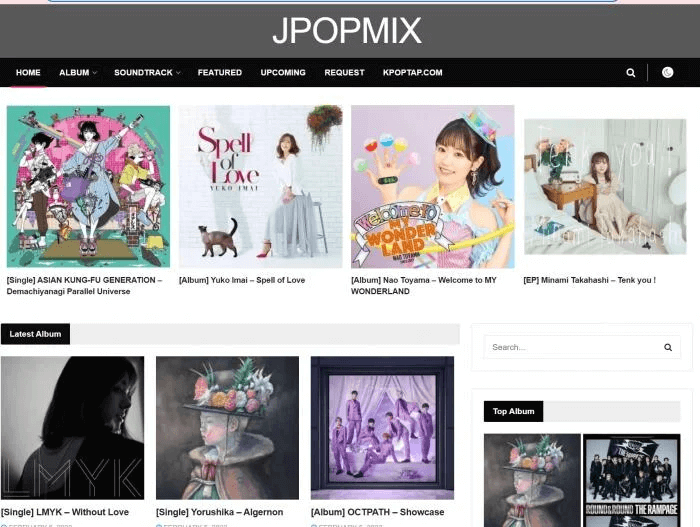Click the JPOPMIX site title
The width and height of the screenshot is (700, 527).
pos(347,30)
